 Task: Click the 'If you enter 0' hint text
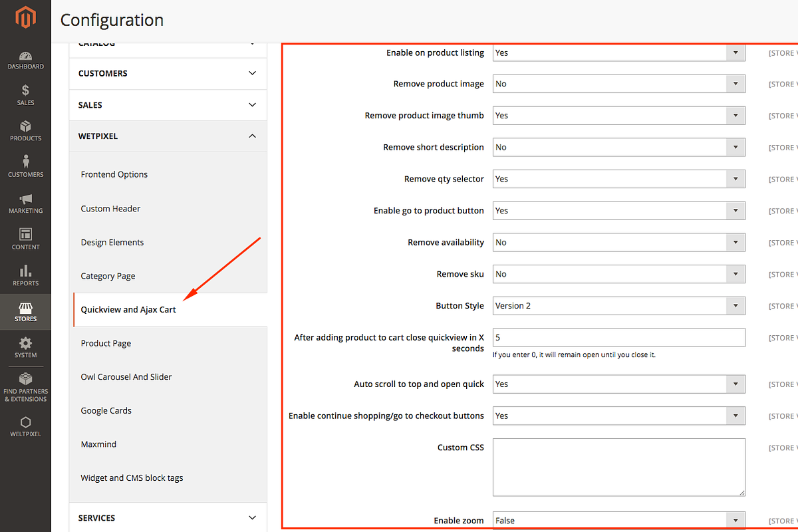[574, 355]
